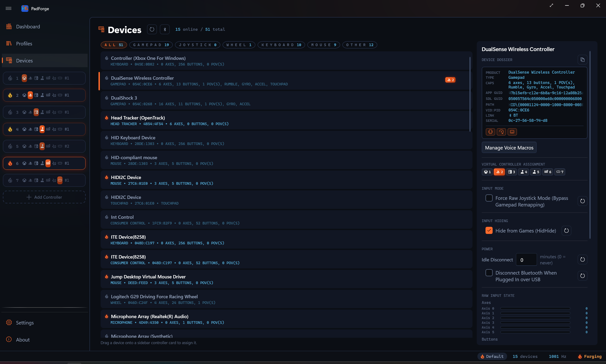Go to Profiles in sidebar
This screenshot has width=606, height=364.
point(45,44)
